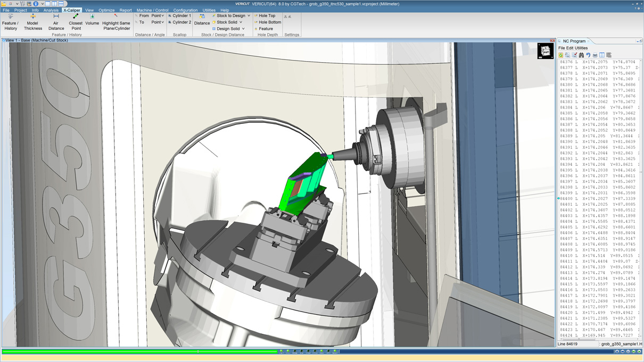Toggle split-view columns icon in NC Program
This screenshot has height=362, width=644.
(x=602, y=55)
